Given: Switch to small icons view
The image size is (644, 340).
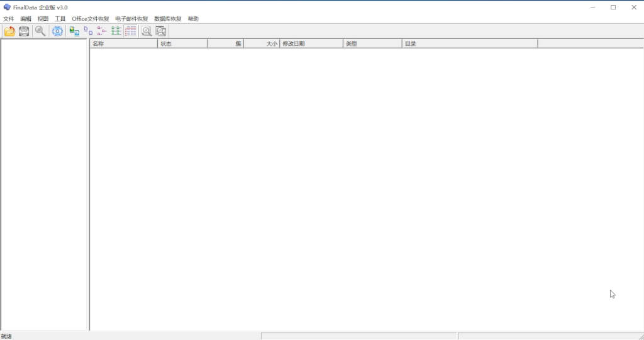Looking at the screenshot, I should click(x=88, y=31).
